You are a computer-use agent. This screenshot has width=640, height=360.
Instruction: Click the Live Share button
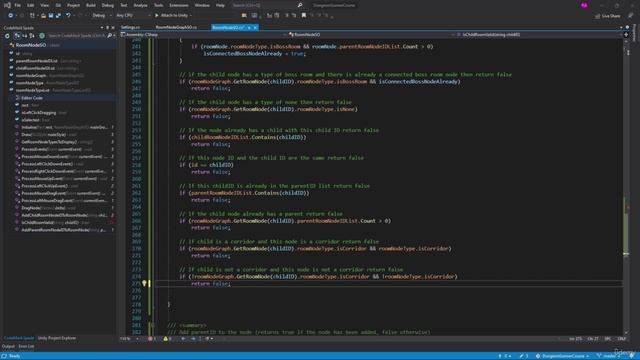click(608, 16)
